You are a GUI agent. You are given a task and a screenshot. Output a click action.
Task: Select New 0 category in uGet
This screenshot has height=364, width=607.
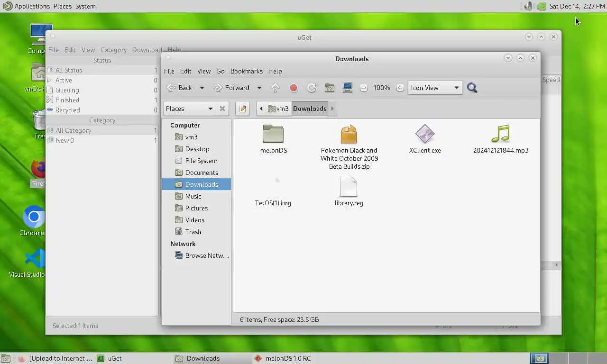point(102,140)
